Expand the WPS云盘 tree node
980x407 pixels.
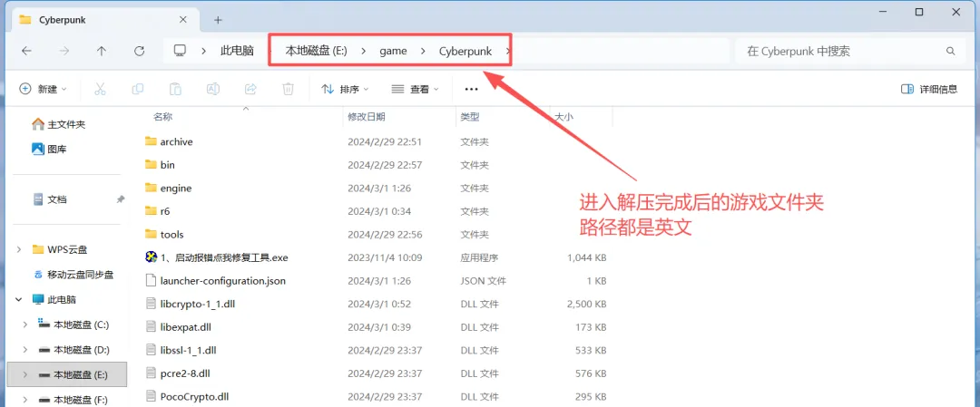pyautogui.click(x=19, y=249)
